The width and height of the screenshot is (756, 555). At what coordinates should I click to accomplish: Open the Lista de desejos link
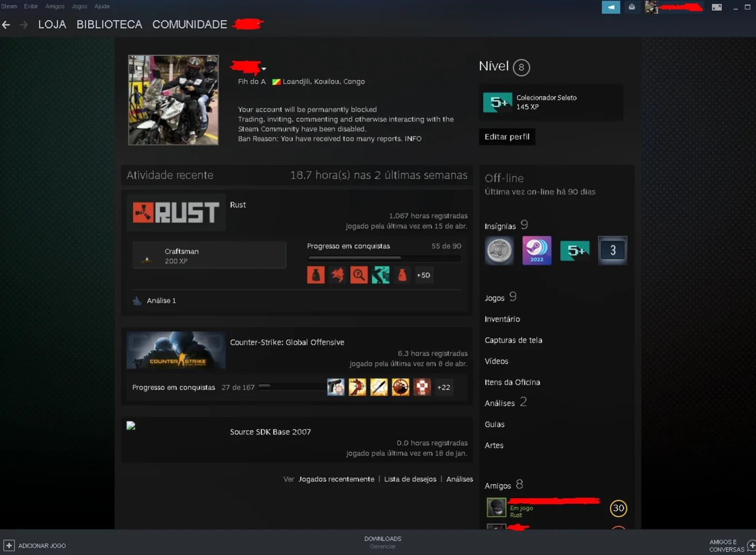[410, 479]
